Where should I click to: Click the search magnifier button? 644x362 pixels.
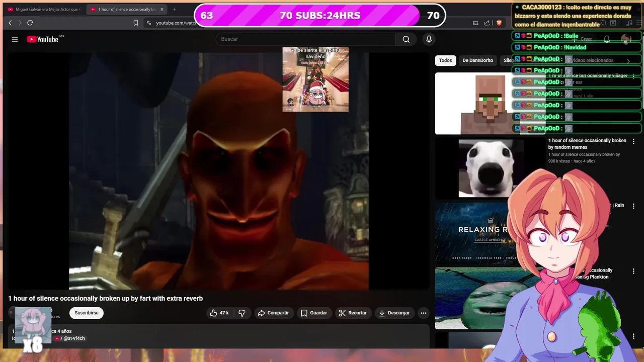coord(406,39)
